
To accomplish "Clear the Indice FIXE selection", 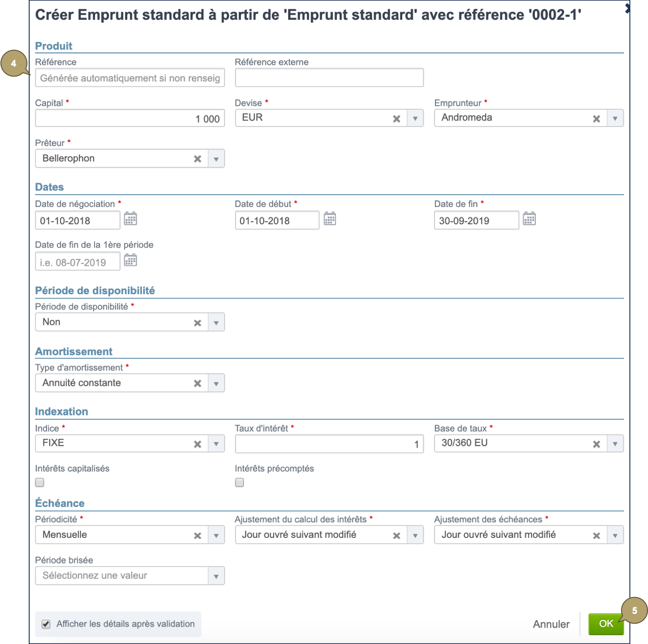I will [197, 443].
